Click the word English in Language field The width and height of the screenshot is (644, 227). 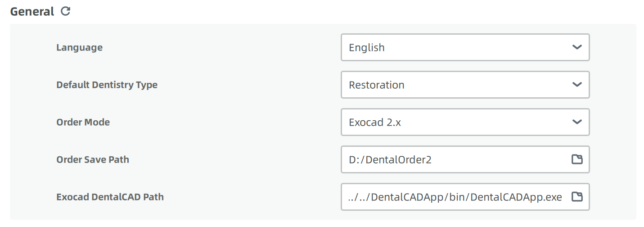pyautogui.click(x=367, y=48)
